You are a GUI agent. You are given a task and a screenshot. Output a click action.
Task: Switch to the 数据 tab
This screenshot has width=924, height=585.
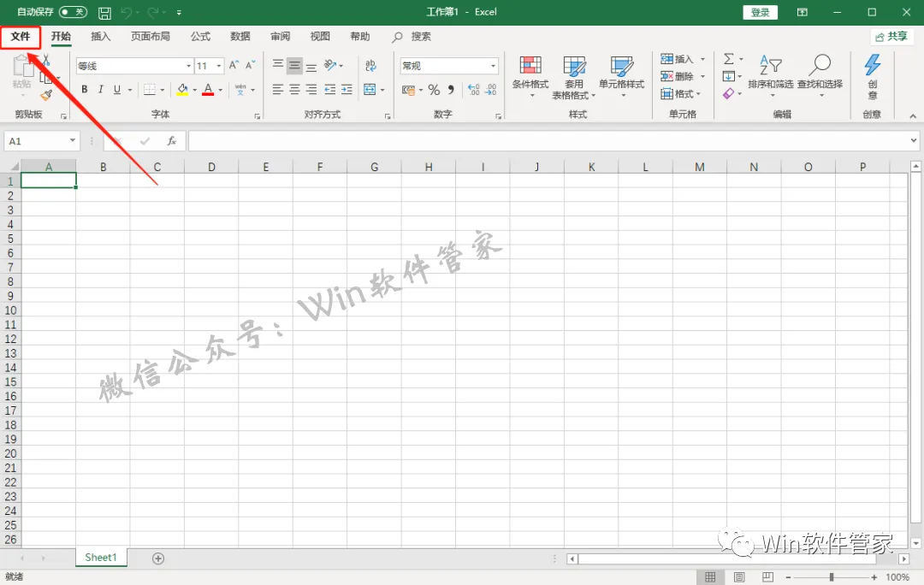coord(240,37)
